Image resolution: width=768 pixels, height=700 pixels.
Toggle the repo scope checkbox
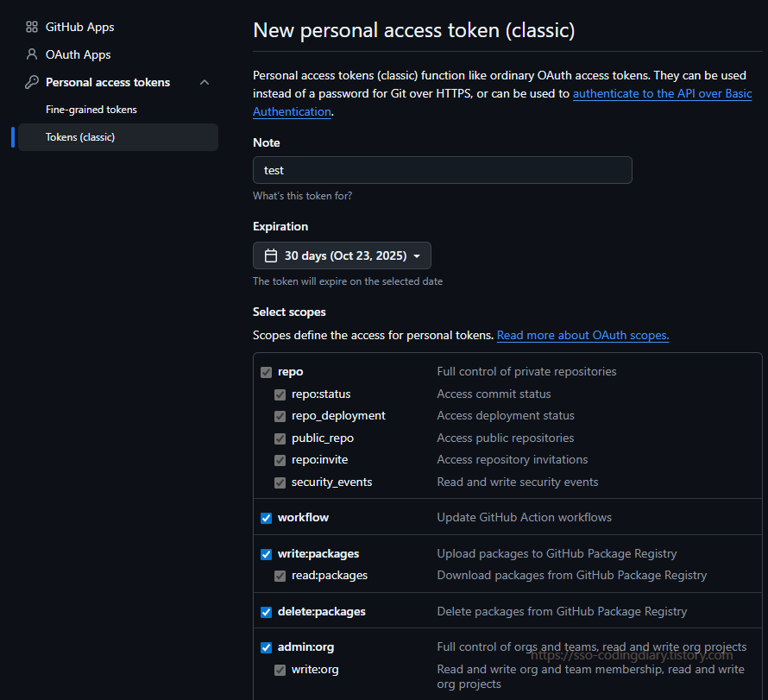click(x=266, y=372)
